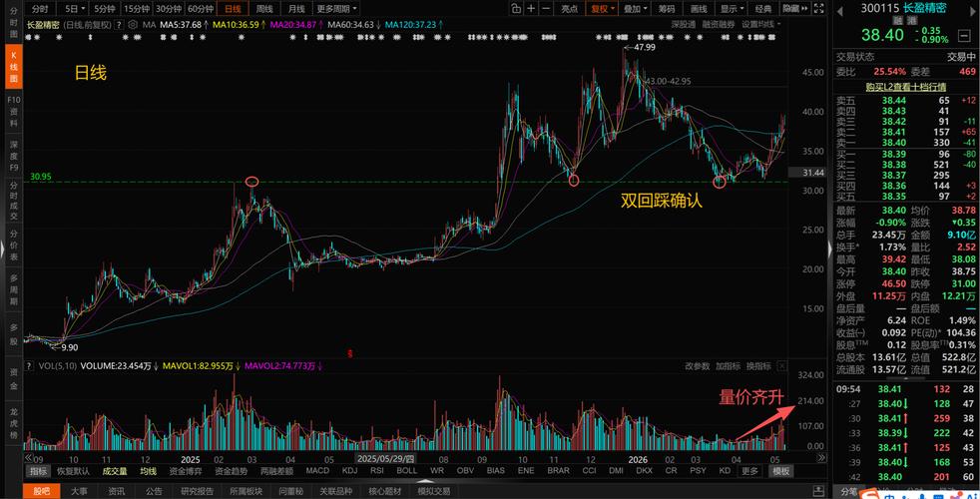Open the 研究报告 tab at the bottom
Image resolution: width=980 pixels, height=499 pixels.
pyautogui.click(x=198, y=491)
